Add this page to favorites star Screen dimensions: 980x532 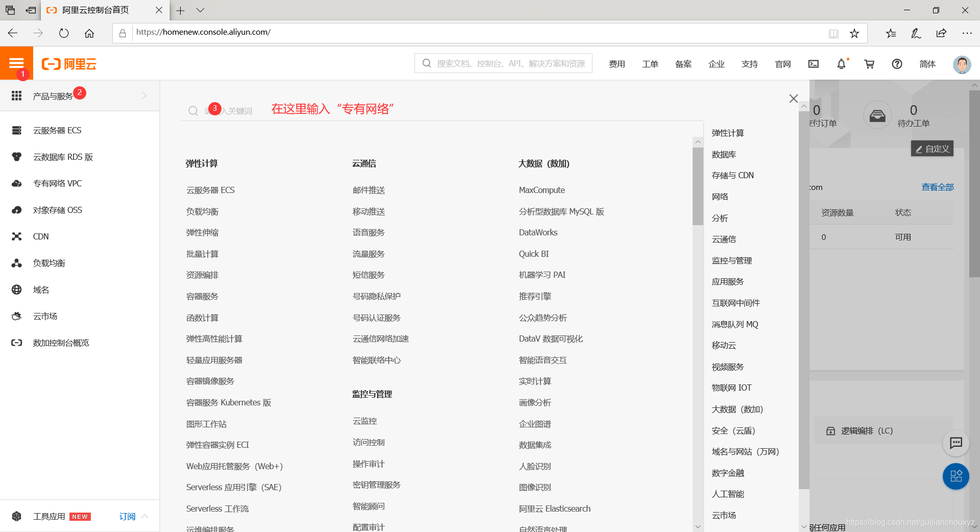click(x=854, y=33)
